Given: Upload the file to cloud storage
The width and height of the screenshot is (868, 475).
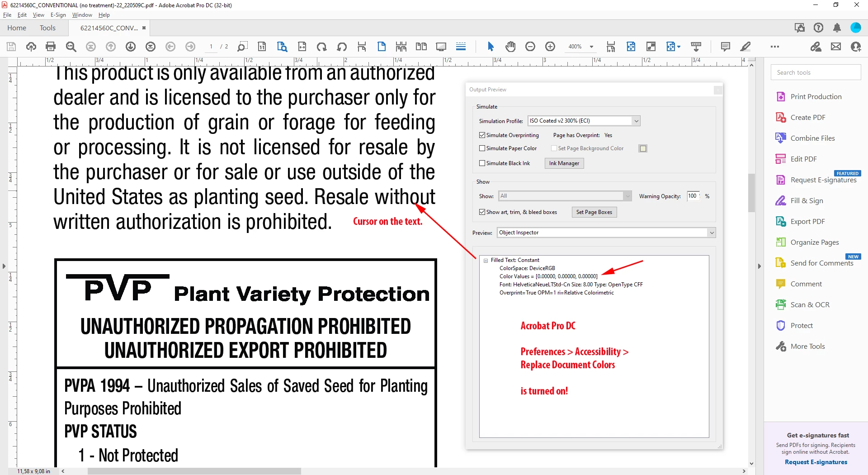Looking at the screenshot, I should coord(31,47).
